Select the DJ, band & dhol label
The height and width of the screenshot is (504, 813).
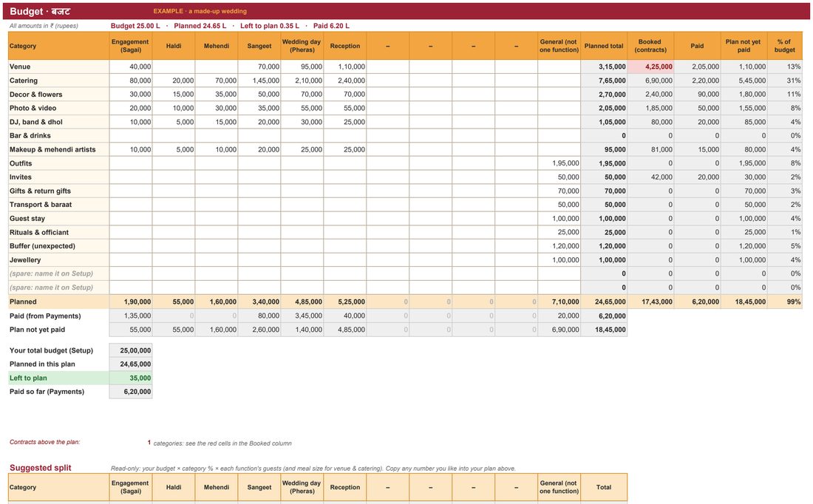click(58, 122)
